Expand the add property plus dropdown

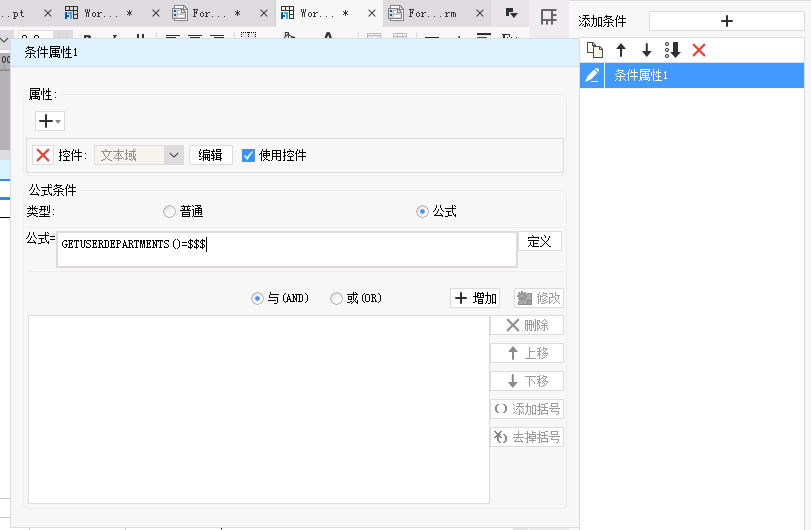click(x=50, y=121)
